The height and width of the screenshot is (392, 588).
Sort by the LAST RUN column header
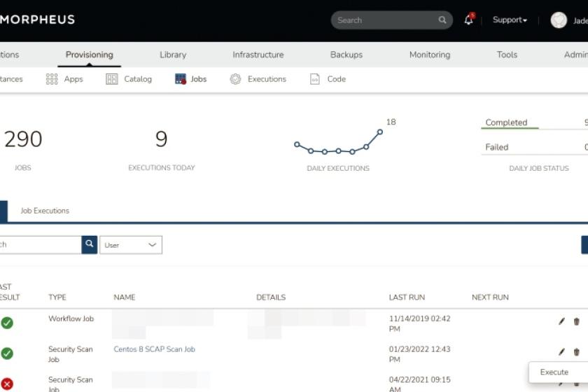(x=407, y=297)
